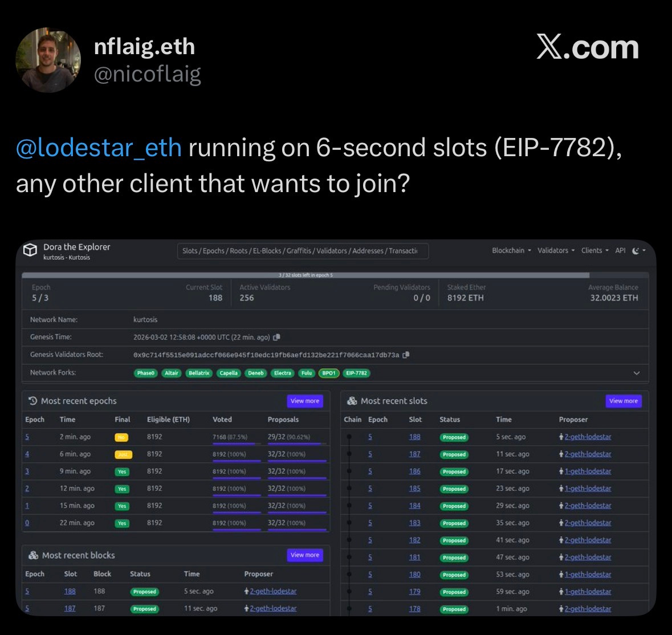Click nflaig.eth profile avatar
Screen dimensions: 672x635
coord(48,60)
